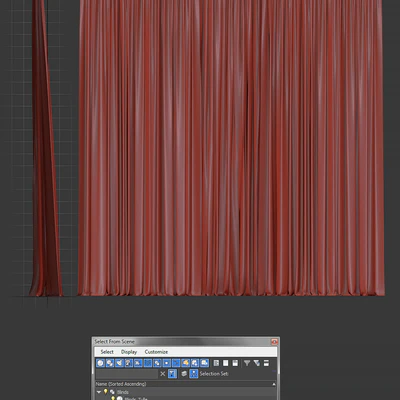400x400 pixels.
Task: Click the Select All icon
Action: pyautogui.click(x=216, y=363)
